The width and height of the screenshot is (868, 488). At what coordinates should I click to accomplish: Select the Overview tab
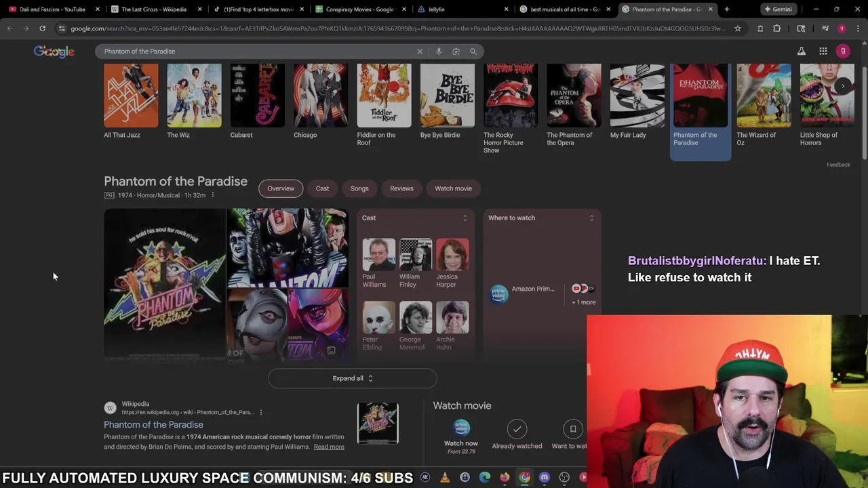(x=281, y=188)
